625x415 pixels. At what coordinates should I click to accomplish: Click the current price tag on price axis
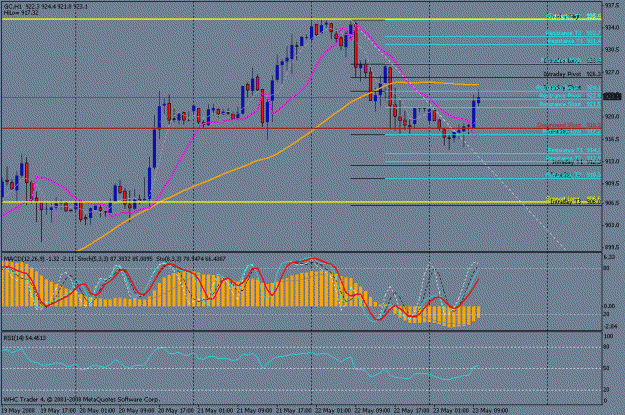click(612, 96)
